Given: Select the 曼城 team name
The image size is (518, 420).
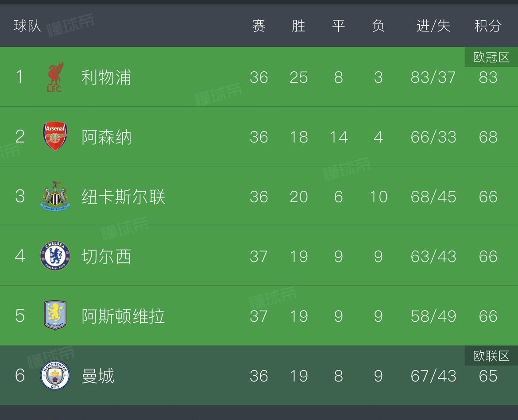Looking at the screenshot, I should [98, 376].
